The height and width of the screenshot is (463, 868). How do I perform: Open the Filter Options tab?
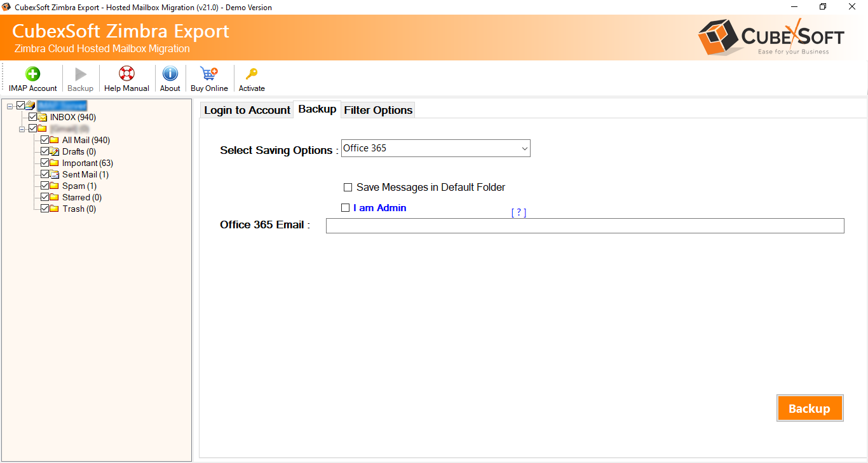point(378,110)
